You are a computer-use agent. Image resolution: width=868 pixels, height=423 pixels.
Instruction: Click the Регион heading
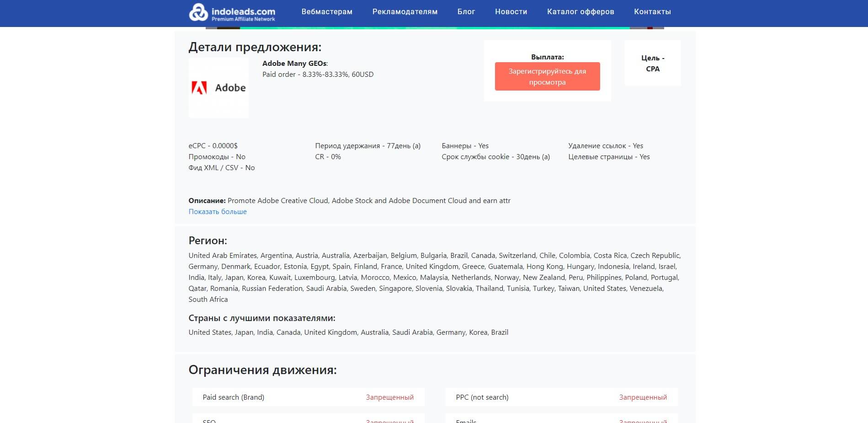pos(208,241)
